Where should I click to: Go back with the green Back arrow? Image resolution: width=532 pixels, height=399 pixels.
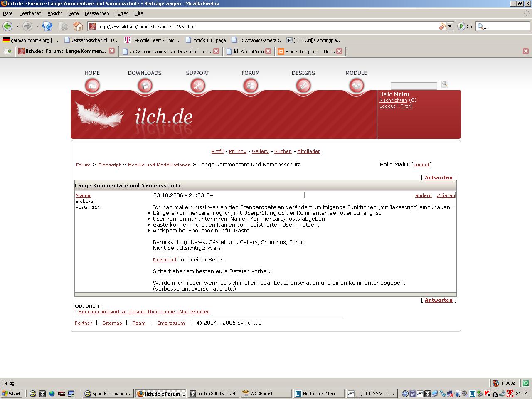7,26
